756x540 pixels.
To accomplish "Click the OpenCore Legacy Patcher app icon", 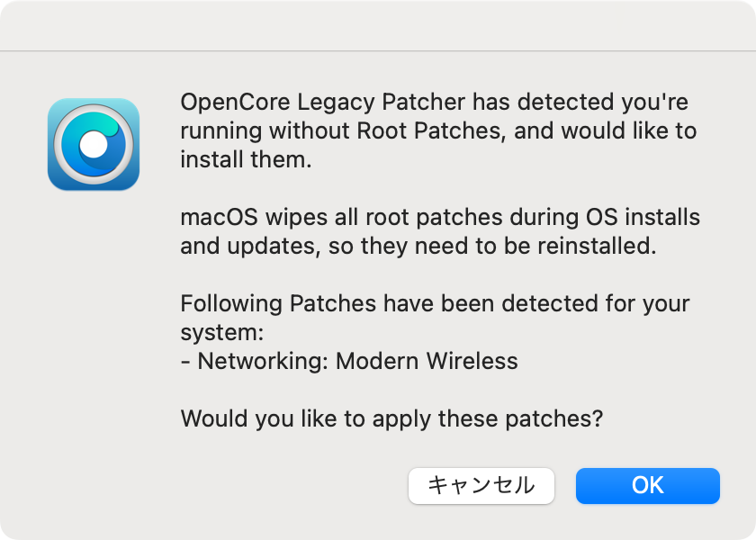I will click(x=94, y=144).
